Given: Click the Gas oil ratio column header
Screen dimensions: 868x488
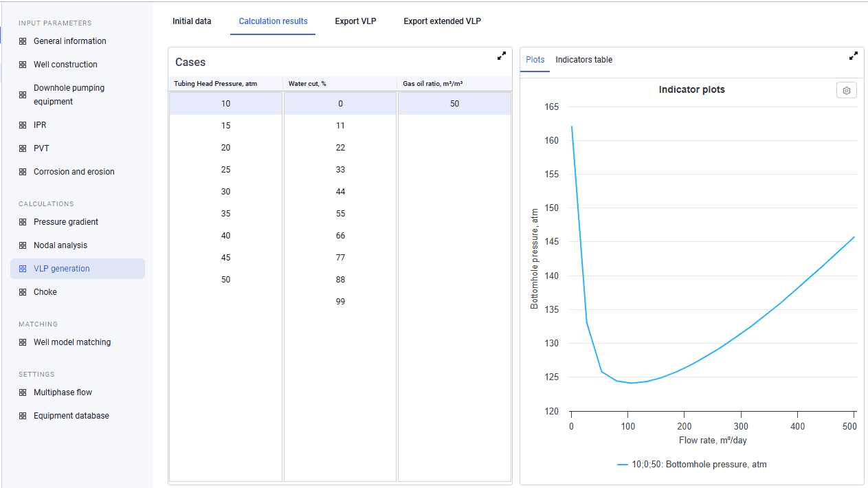Looking at the screenshot, I should 454,84.
